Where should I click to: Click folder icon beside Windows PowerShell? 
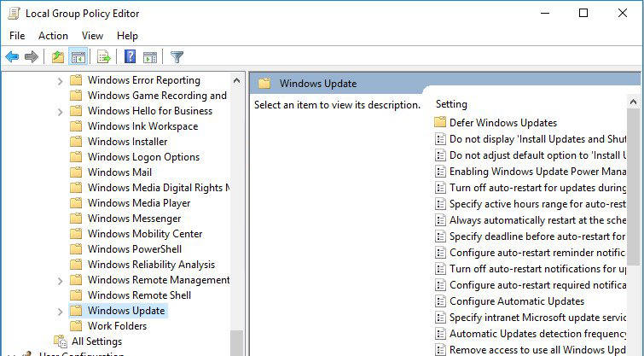point(76,249)
